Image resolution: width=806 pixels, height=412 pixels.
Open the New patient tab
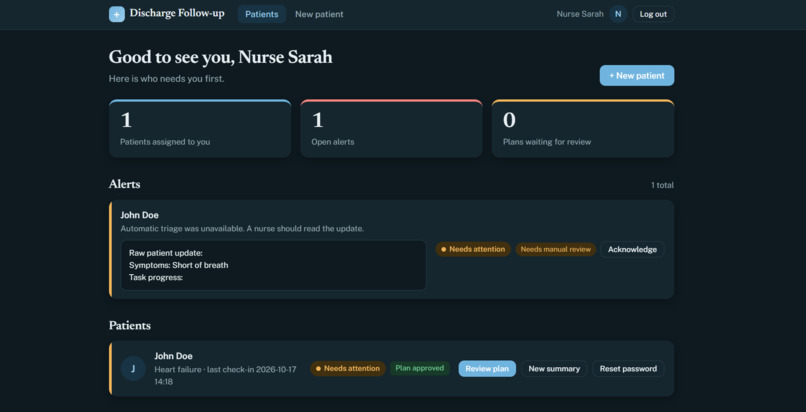tap(319, 14)
